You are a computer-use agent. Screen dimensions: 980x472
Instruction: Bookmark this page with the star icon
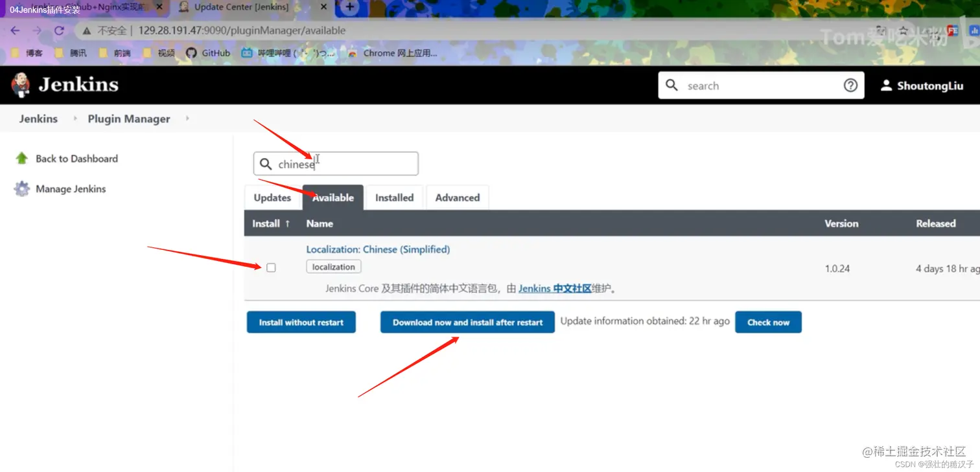(904, 30)
